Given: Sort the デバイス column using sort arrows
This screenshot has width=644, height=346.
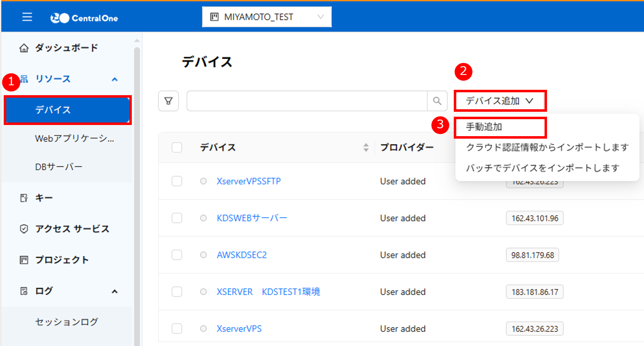Looking at the screenshot, I should [366, 147].
